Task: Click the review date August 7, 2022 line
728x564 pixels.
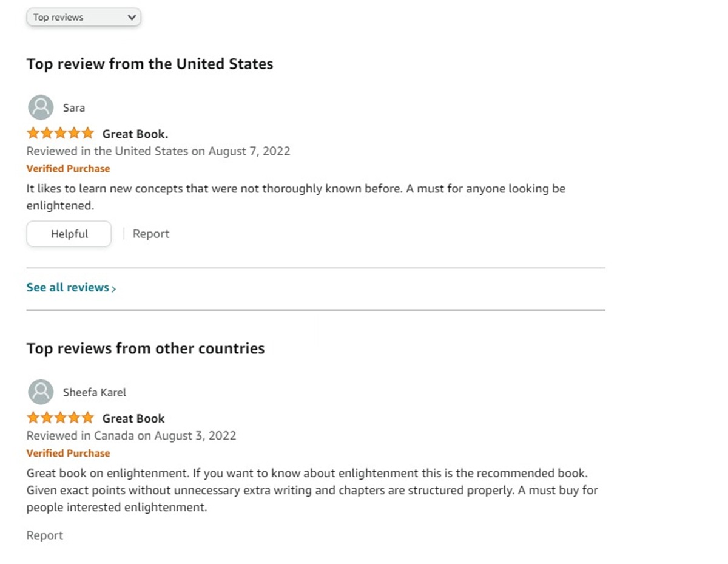Action: (158, 151)
